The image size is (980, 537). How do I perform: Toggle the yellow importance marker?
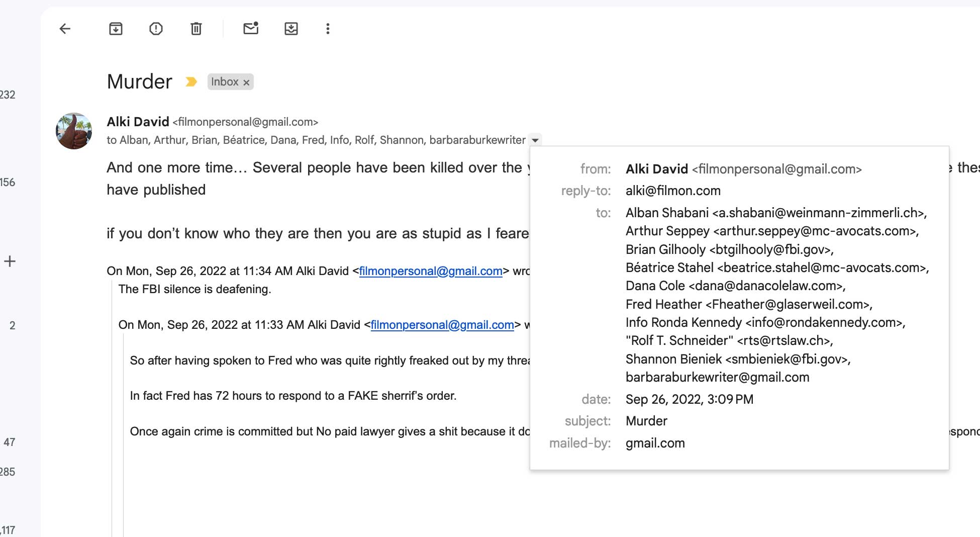point(191,81)
